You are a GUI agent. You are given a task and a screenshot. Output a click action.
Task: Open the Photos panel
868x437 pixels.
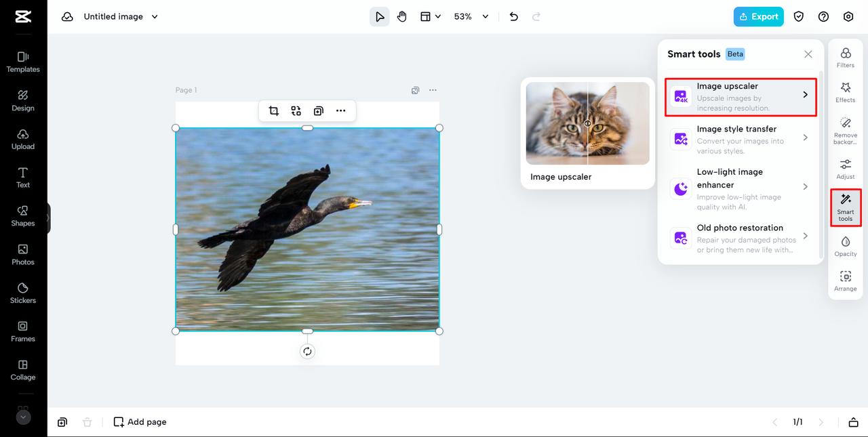click(23, 255)
